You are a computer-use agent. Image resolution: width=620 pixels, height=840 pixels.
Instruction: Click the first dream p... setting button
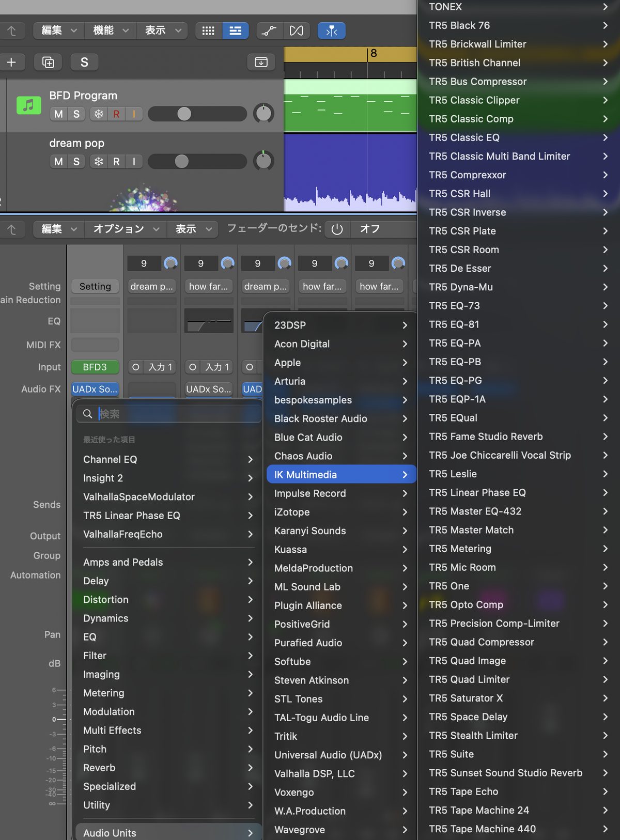152,286
